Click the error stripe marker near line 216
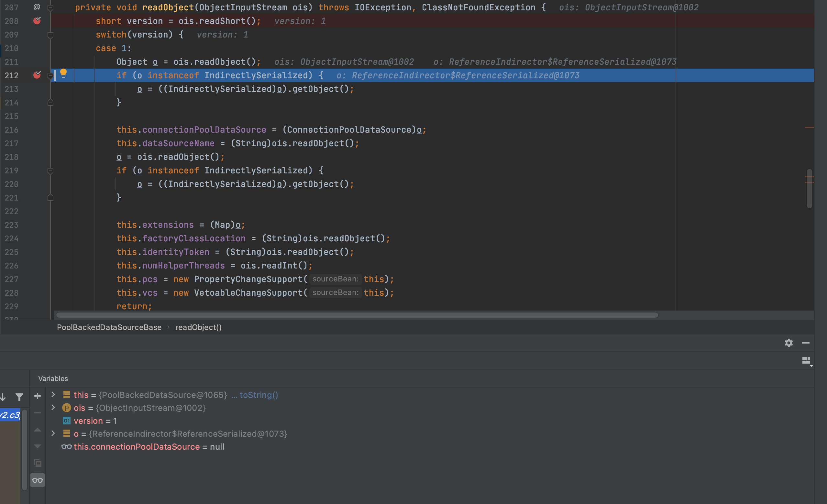This screenshot has height=504, width=827. [x=809, y=127]
